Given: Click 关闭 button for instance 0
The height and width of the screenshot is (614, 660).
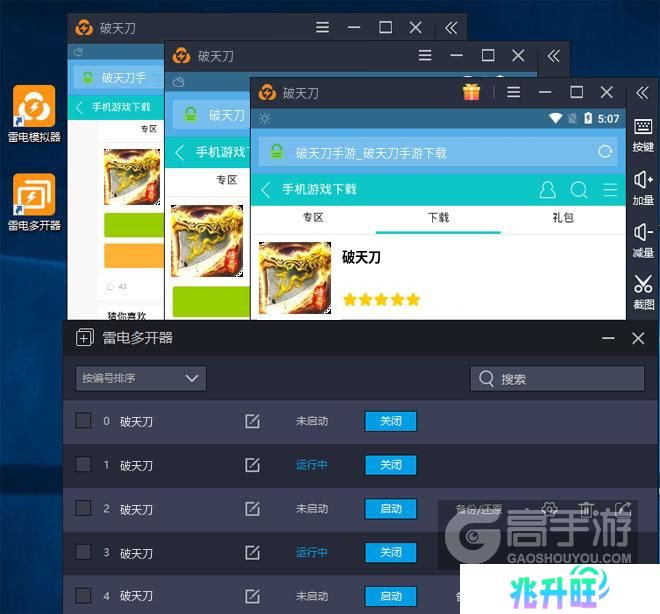Looking at the screenshot, I should (x=391, y=421).
